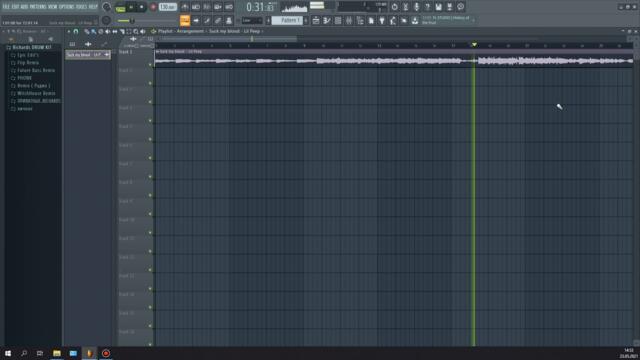Click the play/pause transport button
Image resolution: width=640 pixels, height=360 pixels.
131,7
